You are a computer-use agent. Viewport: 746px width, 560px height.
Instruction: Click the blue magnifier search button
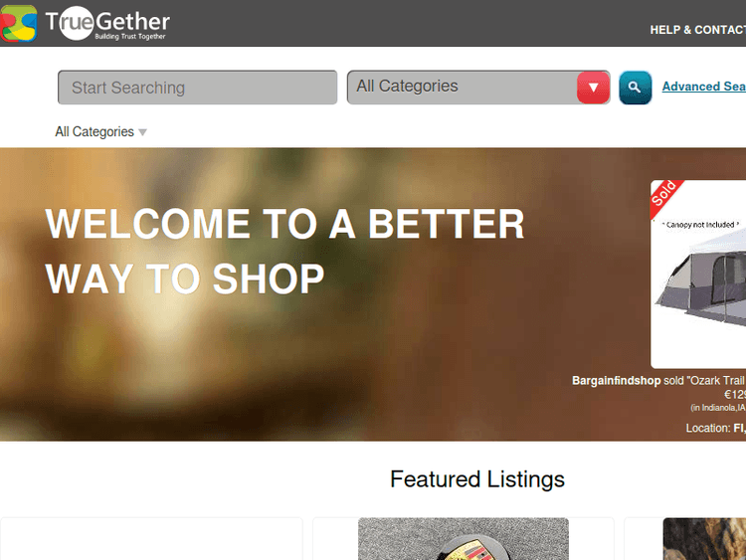pyautogui.click(x=636, y=88)
